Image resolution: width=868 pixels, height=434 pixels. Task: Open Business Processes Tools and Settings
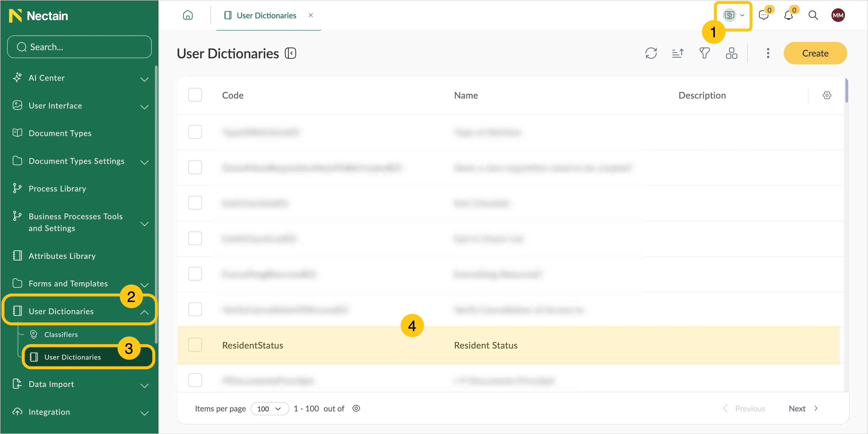(x=75, y=222)
